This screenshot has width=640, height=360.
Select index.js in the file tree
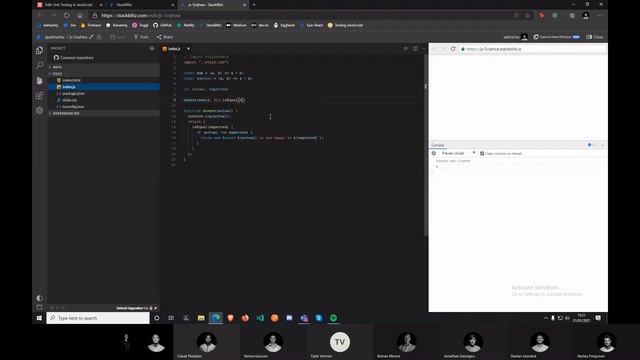pyautogui.click(x=104, y=87)
